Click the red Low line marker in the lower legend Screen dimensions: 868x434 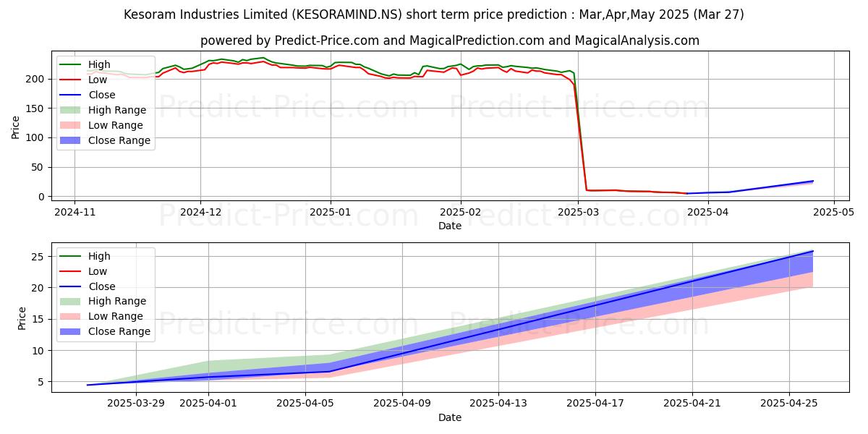(72, 271)
